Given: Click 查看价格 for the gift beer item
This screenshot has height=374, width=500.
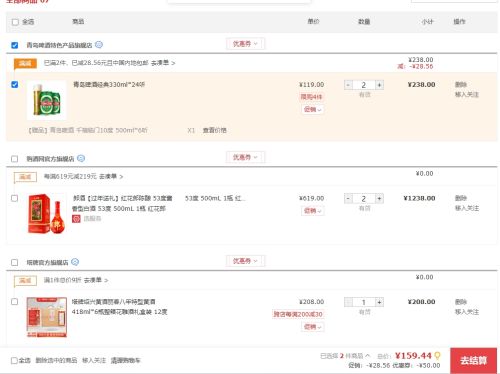Looking at the screenshot, I should click(x=215, y=130).
